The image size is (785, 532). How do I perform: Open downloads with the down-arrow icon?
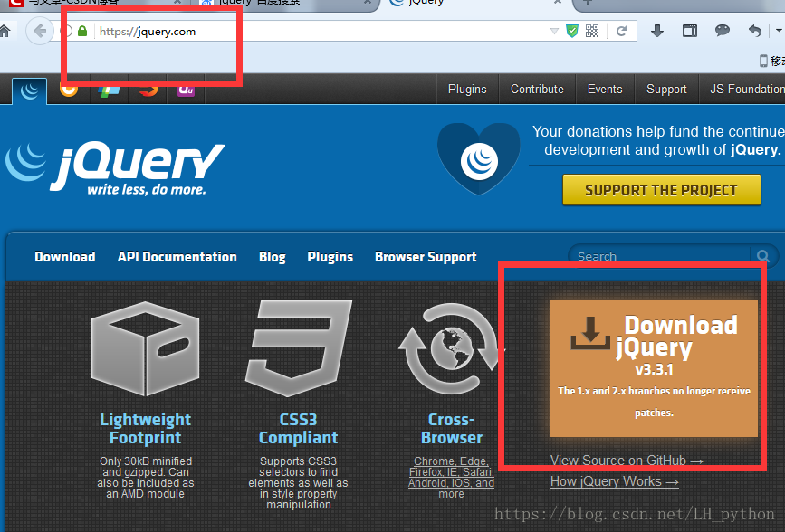pos(657,31)
